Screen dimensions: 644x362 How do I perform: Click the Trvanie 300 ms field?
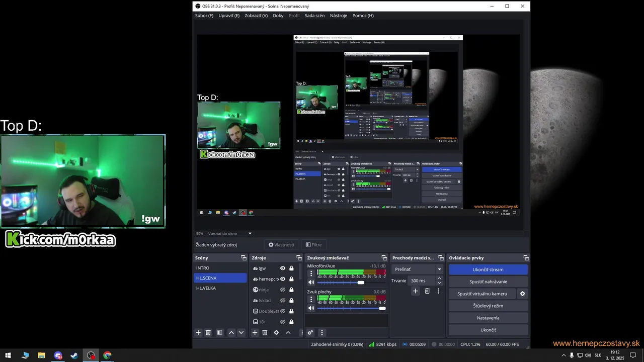pyautogui.click(x=422, y=281)
